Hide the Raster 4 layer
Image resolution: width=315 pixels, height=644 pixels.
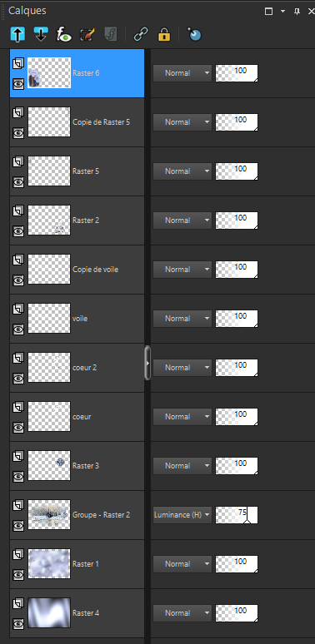[x=18, y=624]
